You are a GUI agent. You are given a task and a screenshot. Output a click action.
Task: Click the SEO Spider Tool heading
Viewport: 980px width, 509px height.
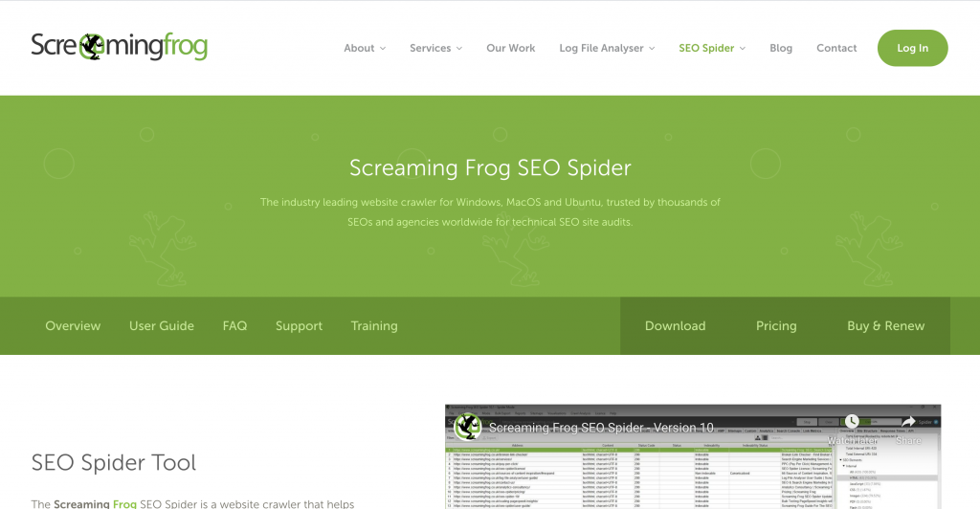pos(114,463)
